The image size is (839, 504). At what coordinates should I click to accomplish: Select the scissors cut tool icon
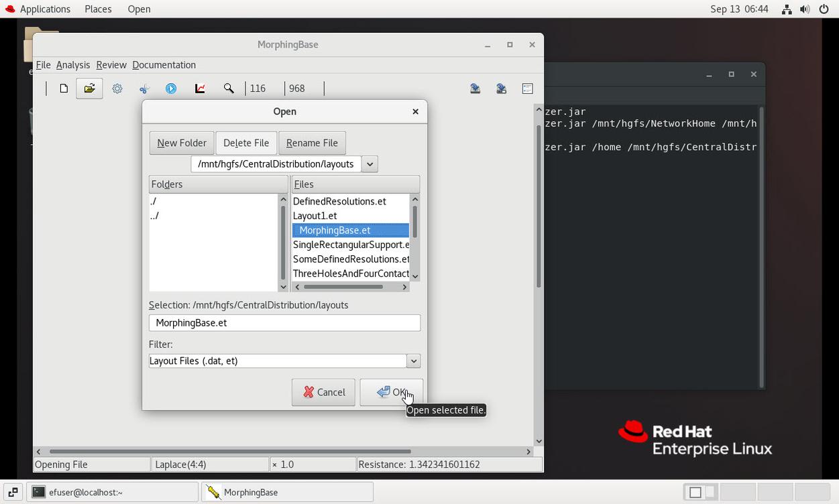point(144,88)
